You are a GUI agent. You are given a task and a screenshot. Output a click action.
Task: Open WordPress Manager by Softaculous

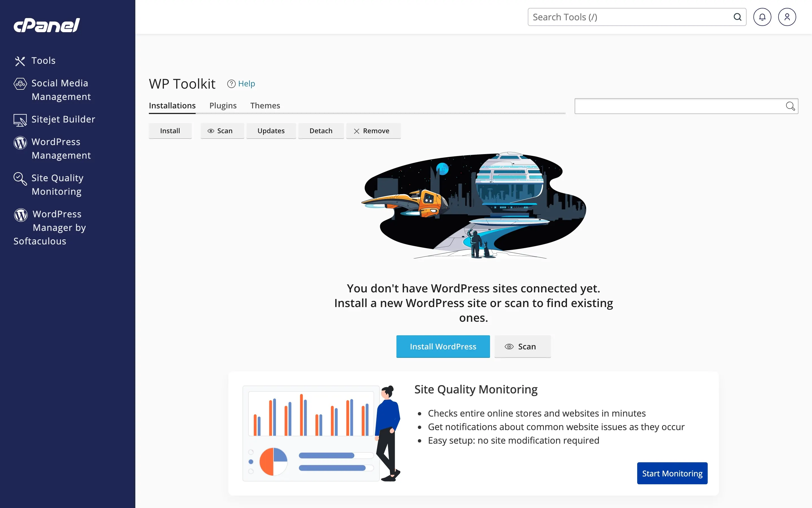pos(50,227)
